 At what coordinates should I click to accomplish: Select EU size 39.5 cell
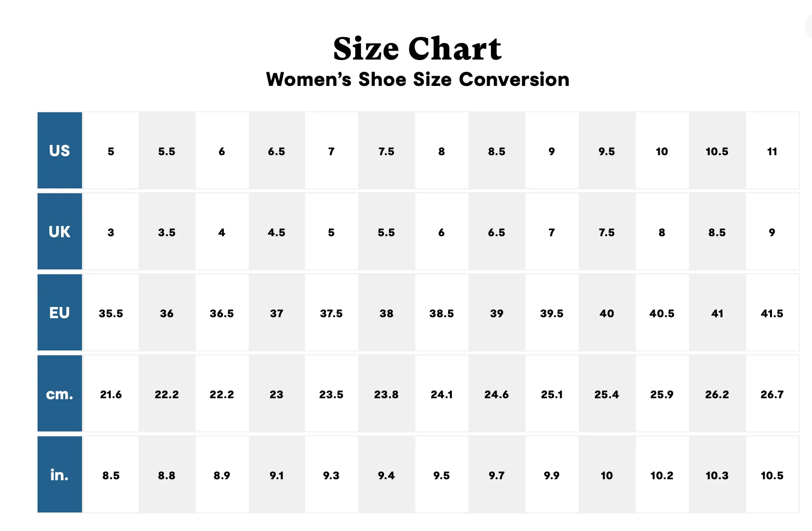(552, 312)
